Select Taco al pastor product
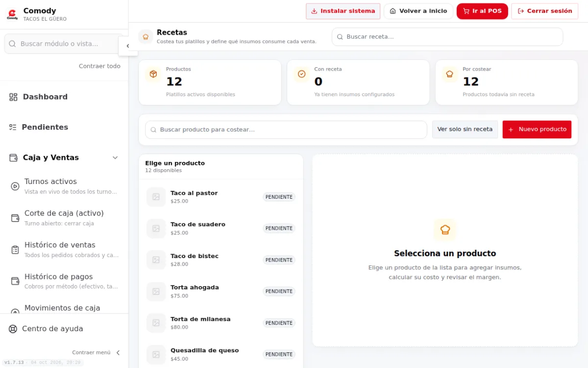The height and width of the screenshot is (368, 588). [x=221, y=197]
